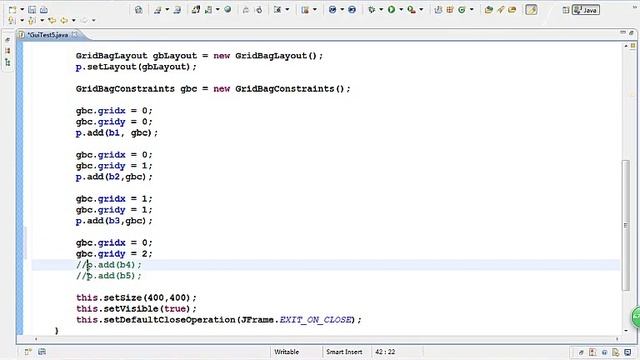640x360 pixels.
Task: Save the current file with the disk icon
Action: [32, 9]
